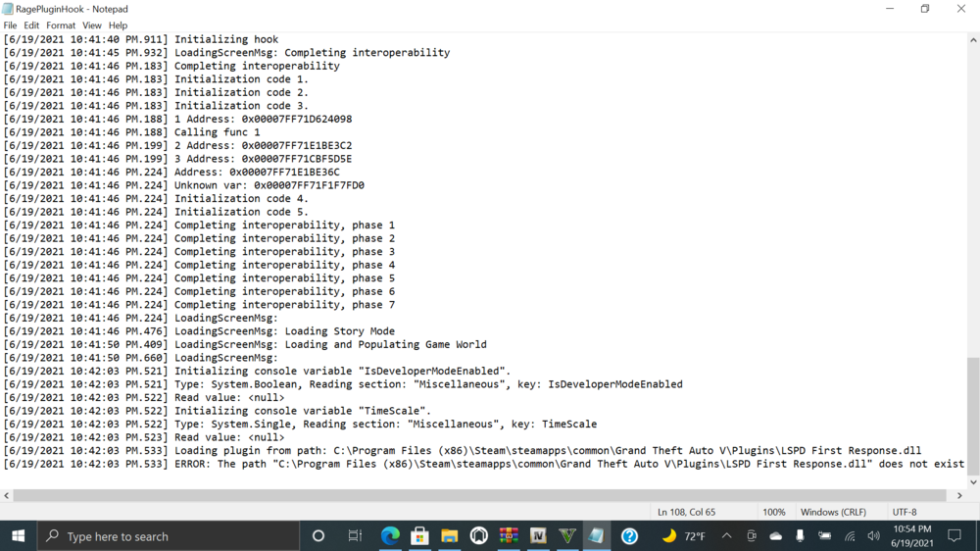Open File Explorer from taskbar

[450, 536]
